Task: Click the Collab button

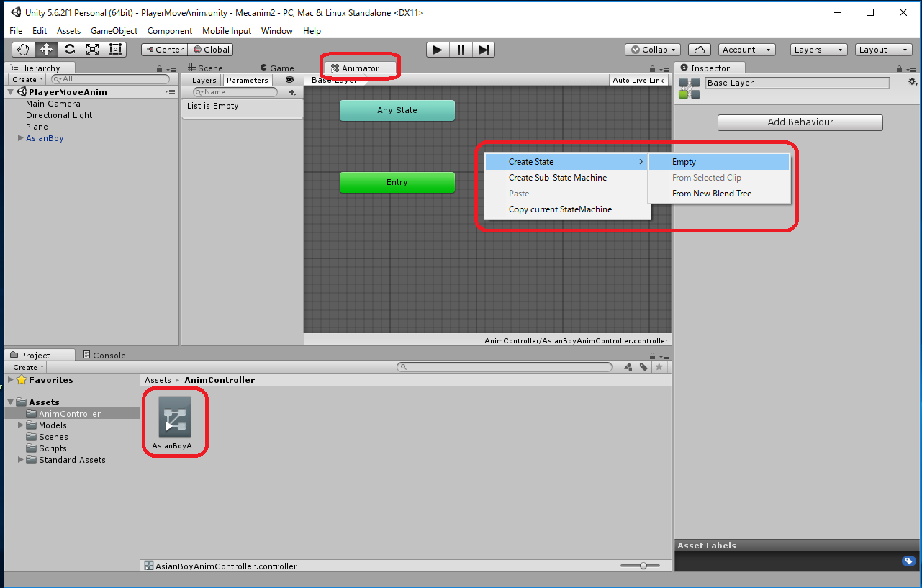Action: pos(653,50)
